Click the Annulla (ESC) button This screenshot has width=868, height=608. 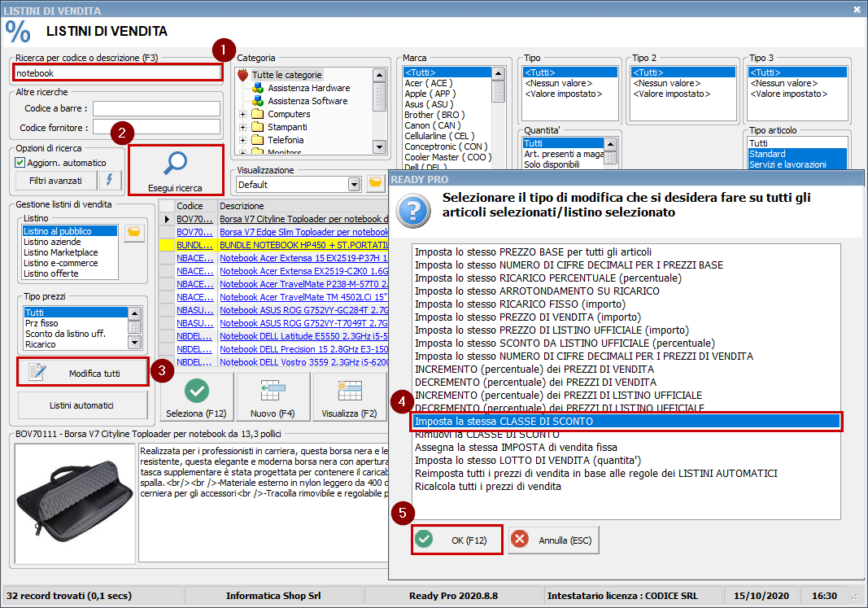[x=553, y=540]
